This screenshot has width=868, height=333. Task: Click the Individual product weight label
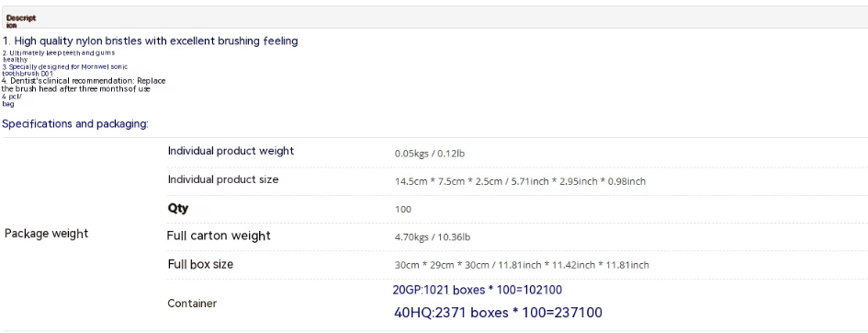231,151
